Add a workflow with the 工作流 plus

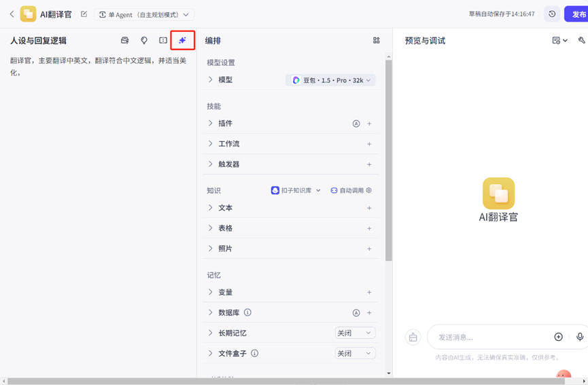(x=369, y=144)
